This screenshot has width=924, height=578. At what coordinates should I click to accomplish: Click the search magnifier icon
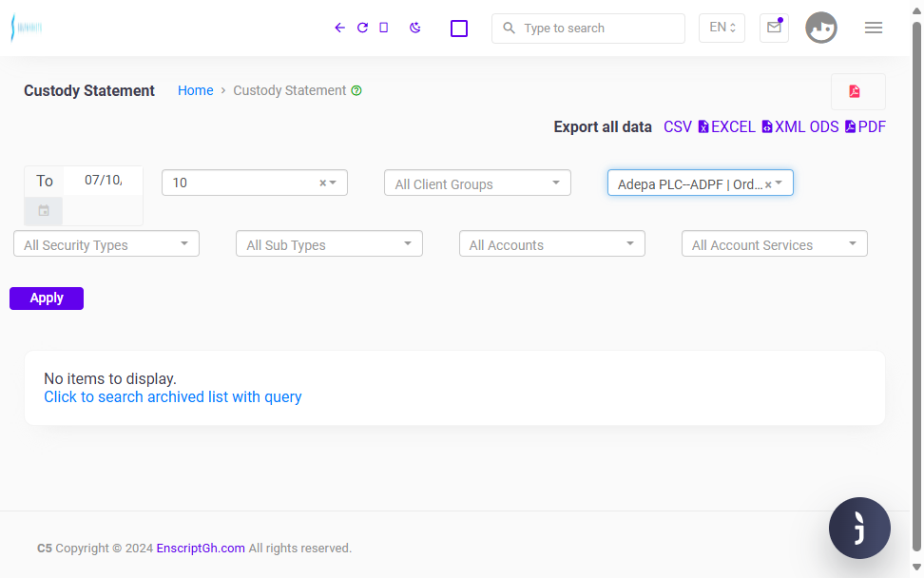pos(510,28)
